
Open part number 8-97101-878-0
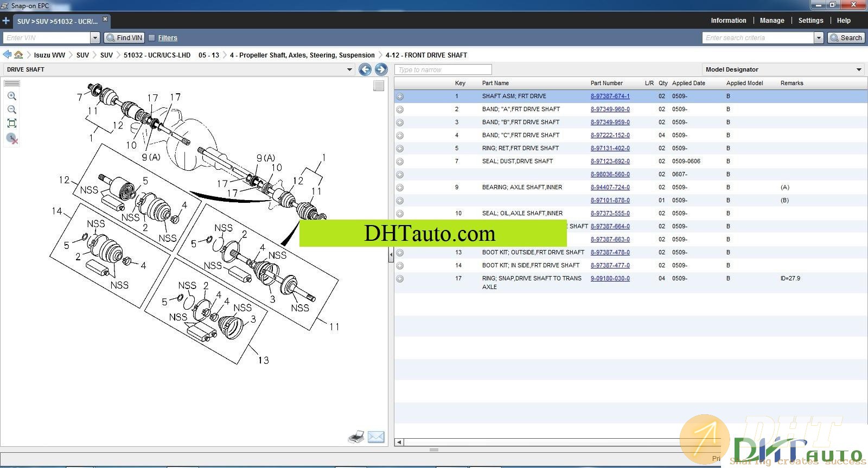point(610,200)
